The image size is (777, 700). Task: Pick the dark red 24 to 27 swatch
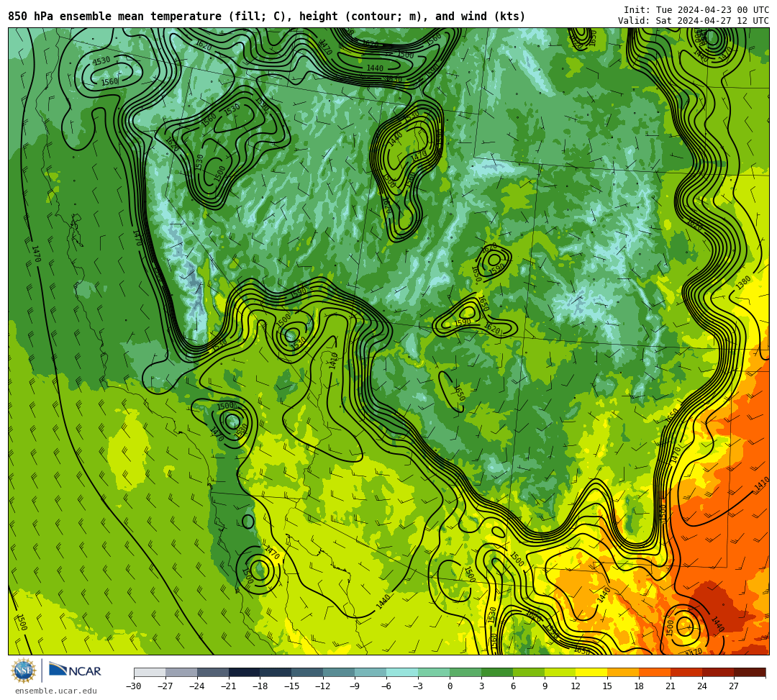[x=719, y=672]
